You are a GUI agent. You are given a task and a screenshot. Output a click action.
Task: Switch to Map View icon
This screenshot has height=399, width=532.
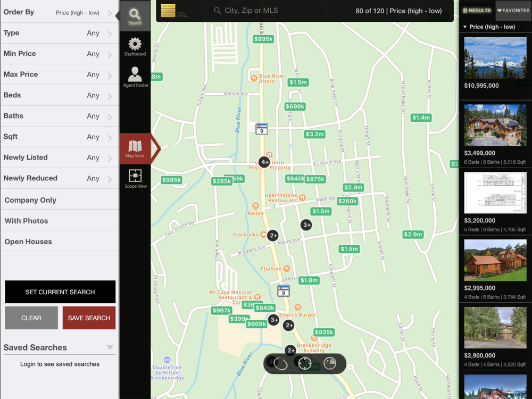coord(135,148)
